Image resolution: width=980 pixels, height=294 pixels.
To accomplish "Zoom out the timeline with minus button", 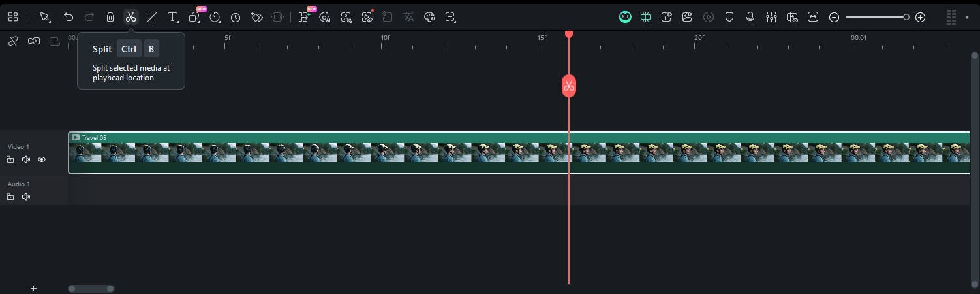I will (834, 18).
